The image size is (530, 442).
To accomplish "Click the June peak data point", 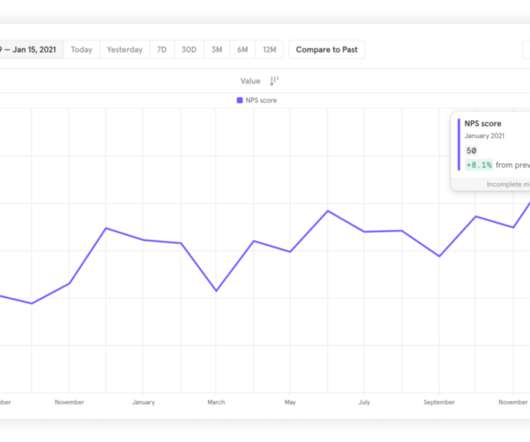I will [328, 211].
